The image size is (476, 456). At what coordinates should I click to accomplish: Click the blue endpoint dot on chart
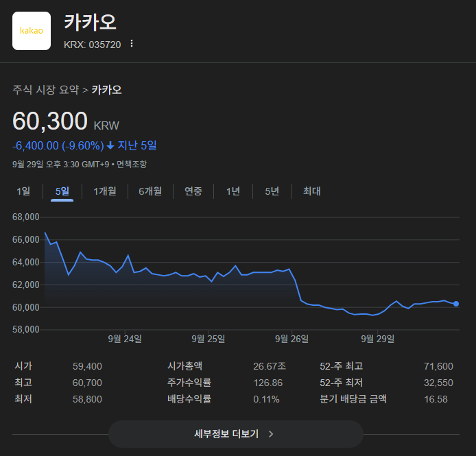(x=456, y=304)
